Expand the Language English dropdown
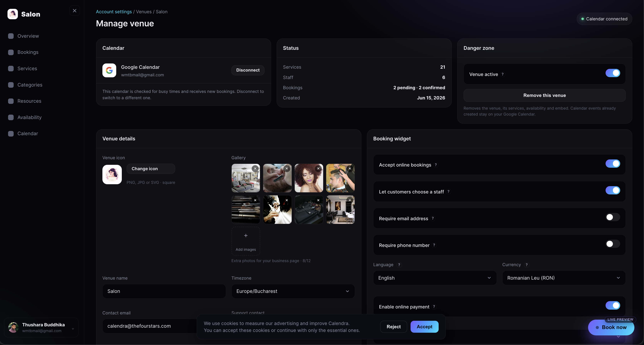The height and width of the screenshot is (345, 644). tap(435, 278)
